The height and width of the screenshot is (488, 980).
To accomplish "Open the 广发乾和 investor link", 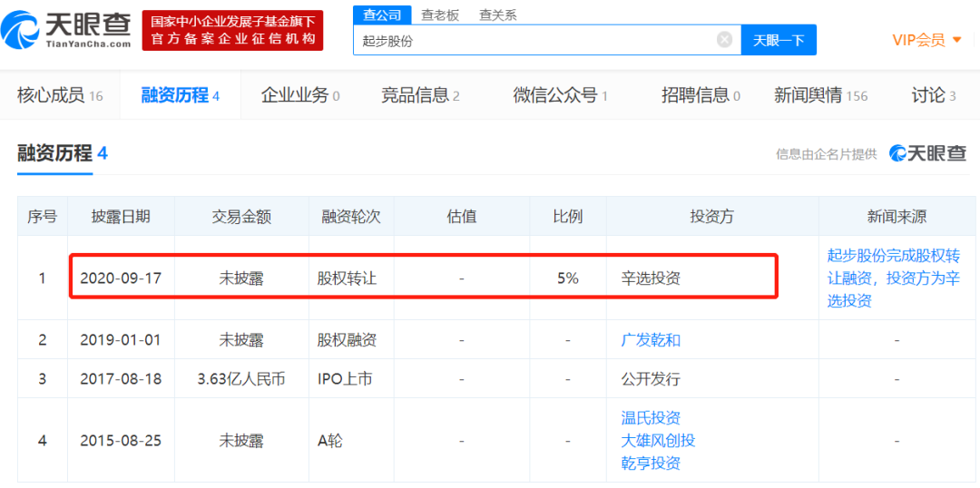I will pyautogui.click(x=651, y=340).
